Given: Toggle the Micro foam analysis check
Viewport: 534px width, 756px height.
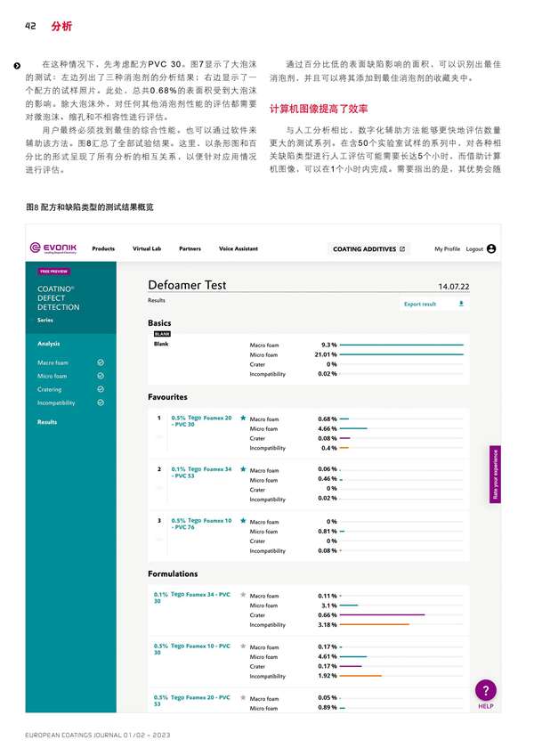Looking at the screenshot, I should pyautogui.click(x=101, y=376).
